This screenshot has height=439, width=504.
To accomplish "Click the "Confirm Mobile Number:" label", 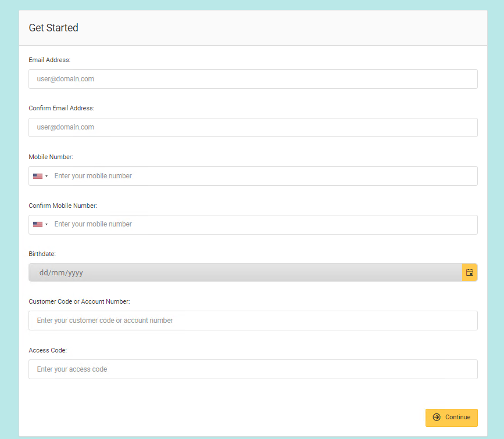I will tap(63, 206).
